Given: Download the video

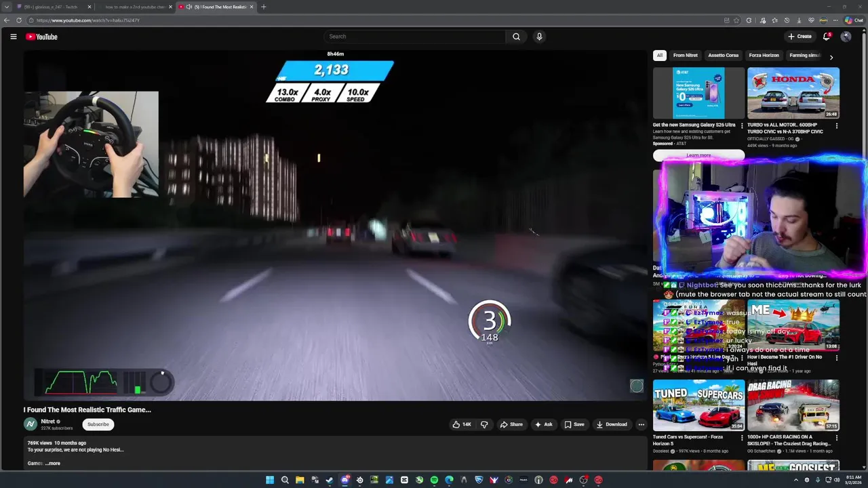Looking at the screenshot, I should 612,424.
